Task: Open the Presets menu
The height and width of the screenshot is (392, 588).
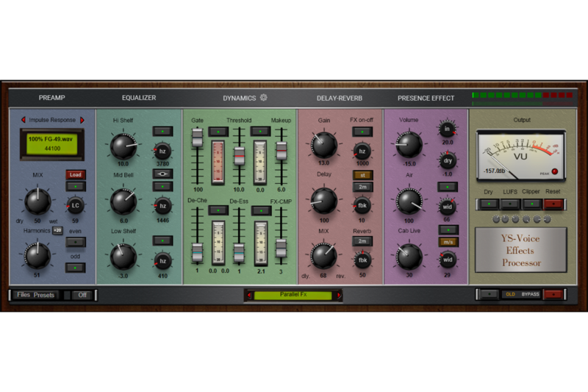Action: 44,295
